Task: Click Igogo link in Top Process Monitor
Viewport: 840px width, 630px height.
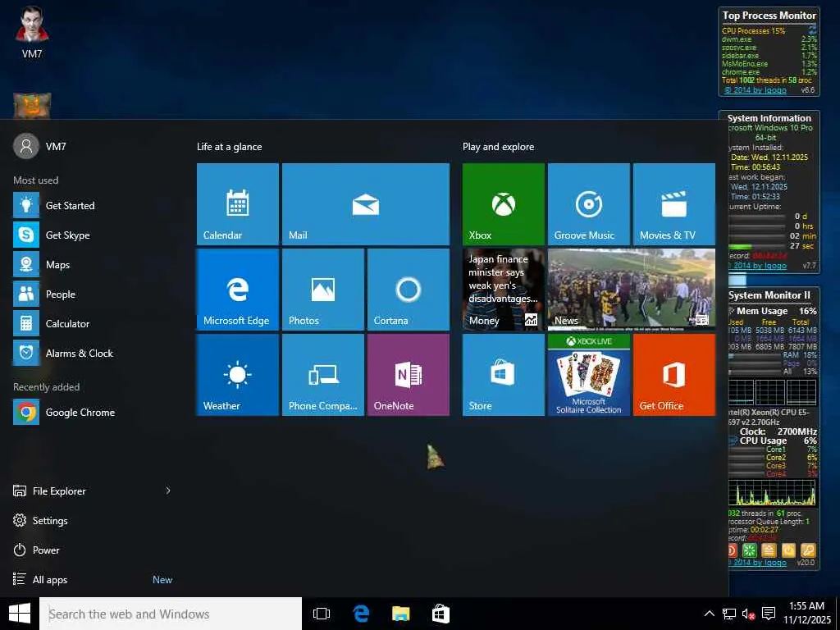Action: [755, 90]
